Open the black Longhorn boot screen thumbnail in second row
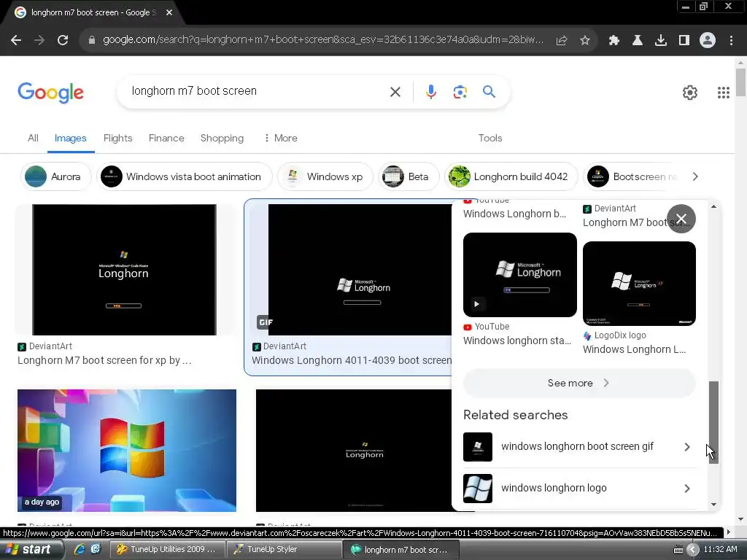Image resolution: width=747 pixels, height=560 pixels. 354,451
